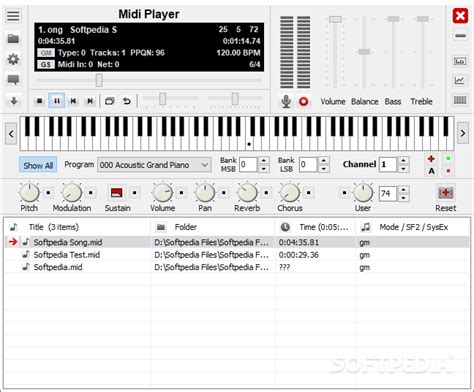Toggle the Pitch enable square
The image size is (474, 392).
pyautogui.click(x=48, y=193)
